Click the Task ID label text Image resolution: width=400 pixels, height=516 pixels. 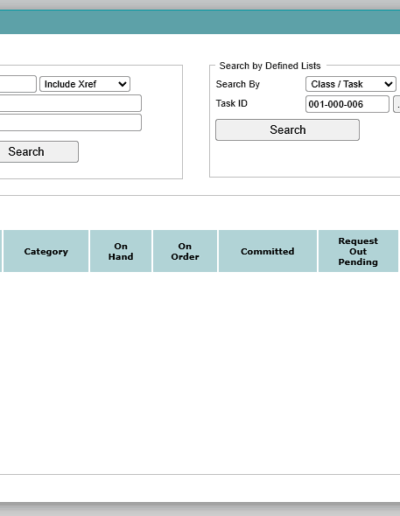coord(232,104)
